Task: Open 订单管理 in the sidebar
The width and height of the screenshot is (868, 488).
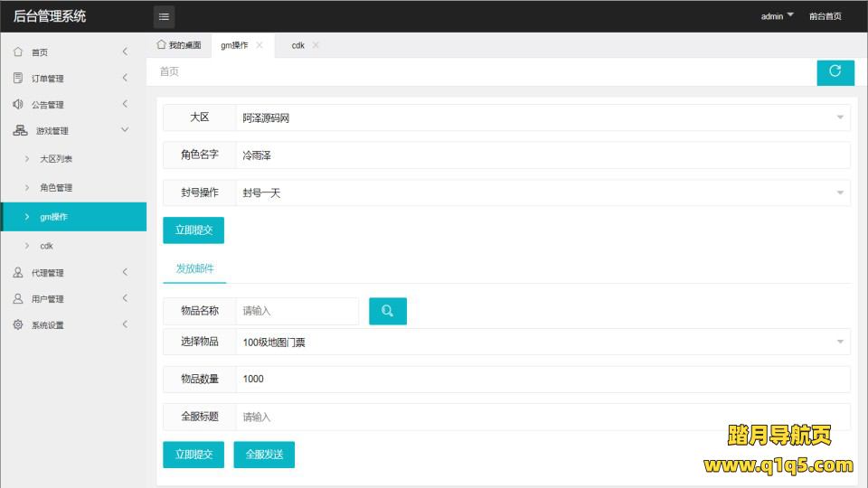Action: click(x=47, y=79)
